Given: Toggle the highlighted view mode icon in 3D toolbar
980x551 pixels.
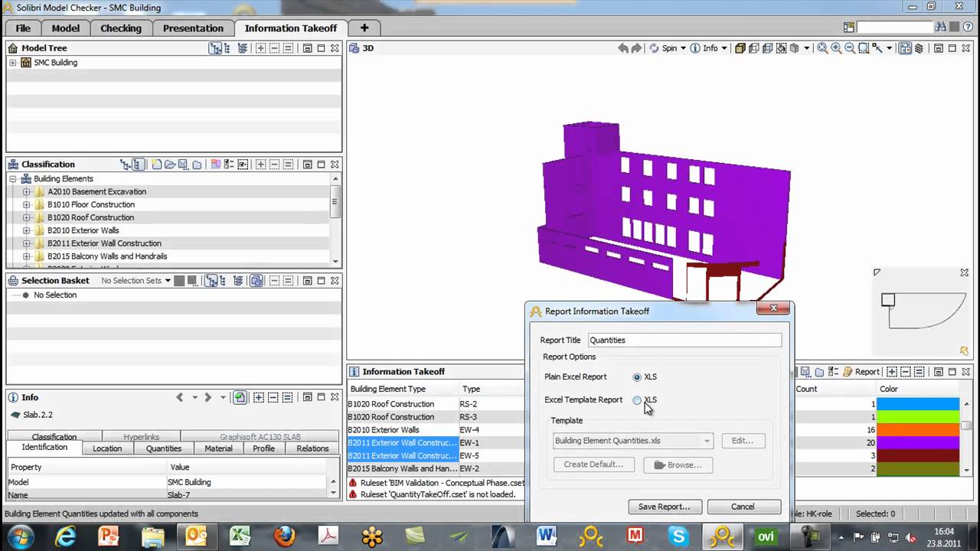Looking at the screenshot, I should [905, 48].
